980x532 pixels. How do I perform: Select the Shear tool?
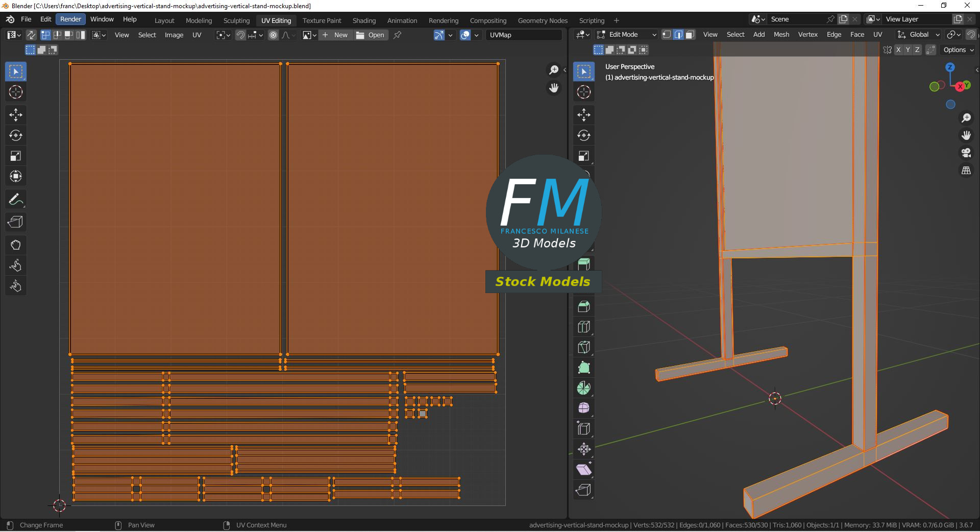[x=584, y=470]
